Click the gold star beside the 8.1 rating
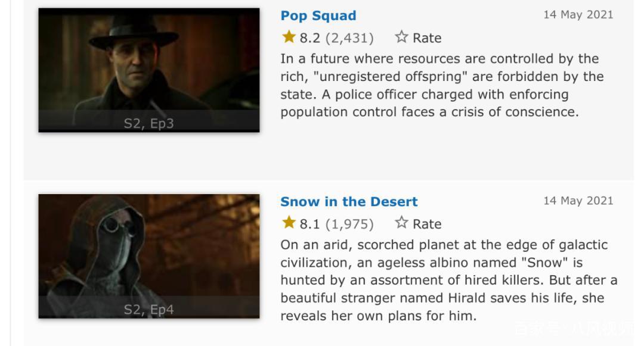The height and width of the screenshot is (346, 644). point(289,223)
